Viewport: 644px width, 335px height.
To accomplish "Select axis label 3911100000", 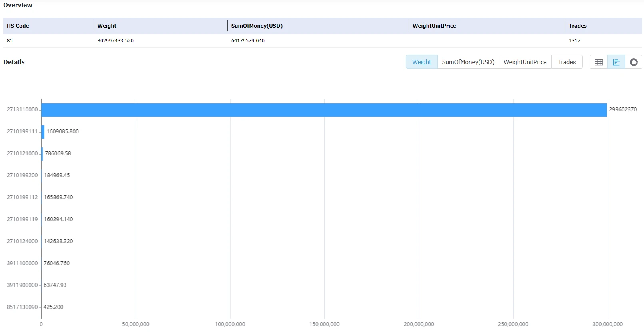I will tap(22, 263).
